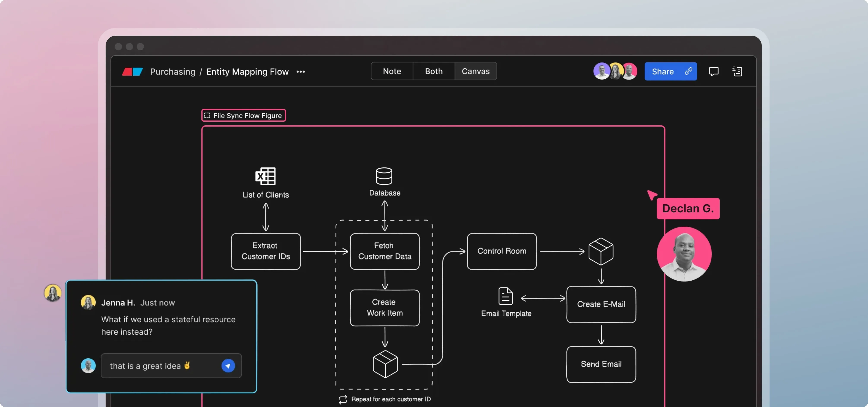Click the Just now timestamp

(x=157, y=303)
